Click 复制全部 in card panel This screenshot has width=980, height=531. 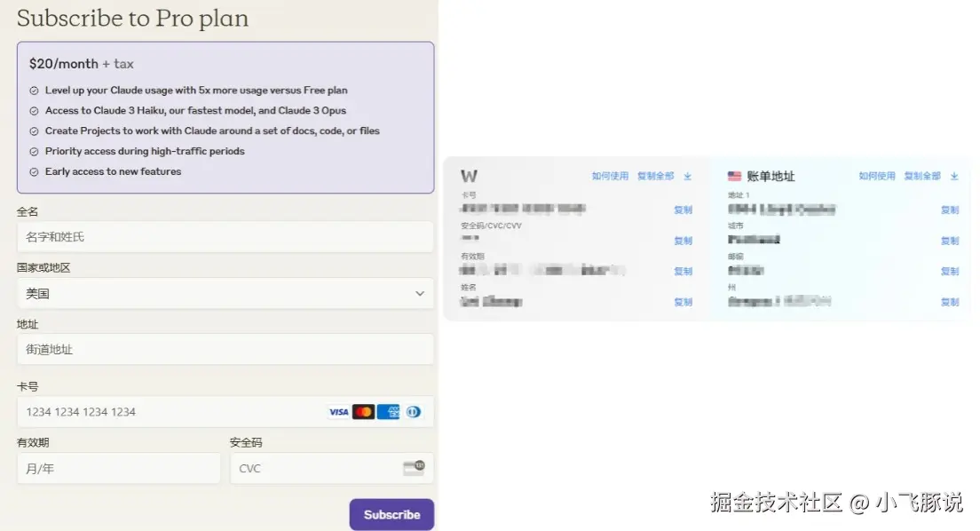tap(656, 177)
